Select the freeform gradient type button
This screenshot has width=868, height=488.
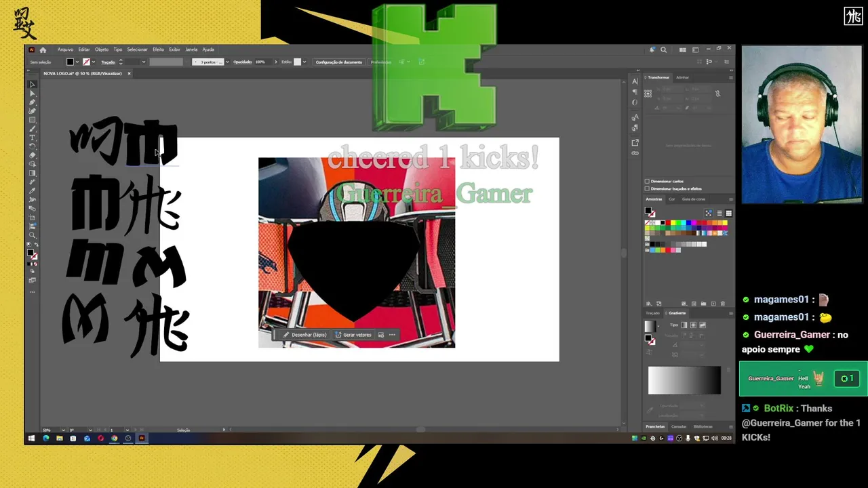[703, 325]
